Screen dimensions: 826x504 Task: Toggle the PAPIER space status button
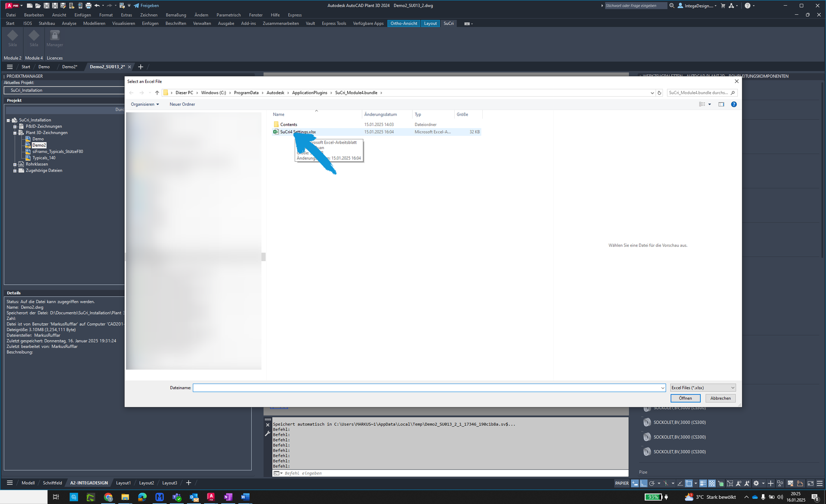(x=622, y=484)
